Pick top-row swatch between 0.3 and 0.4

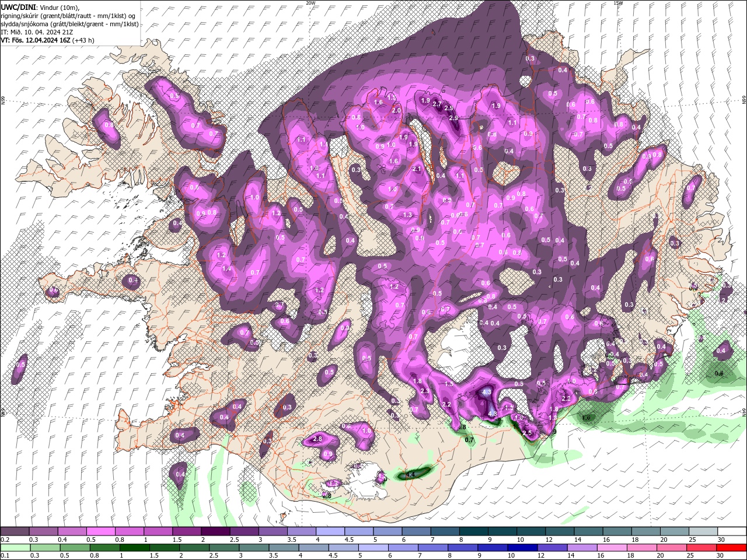[43, 531]
